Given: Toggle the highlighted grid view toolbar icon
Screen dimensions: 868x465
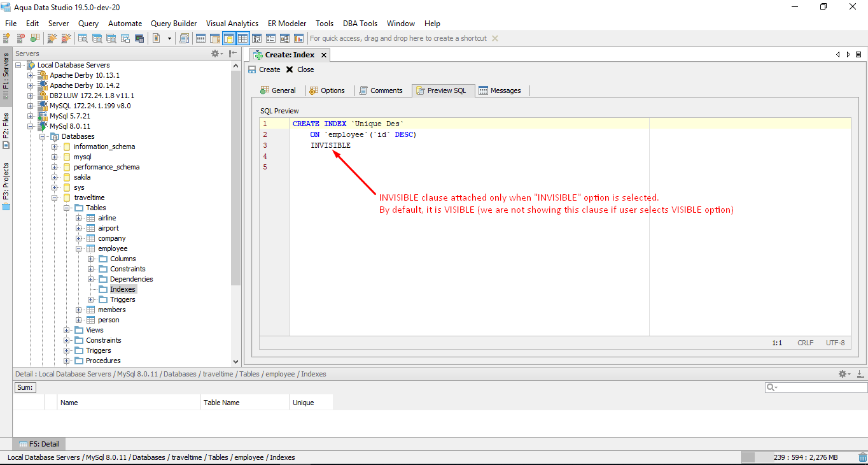Looking at the screenshot, I should coord(242,38).
